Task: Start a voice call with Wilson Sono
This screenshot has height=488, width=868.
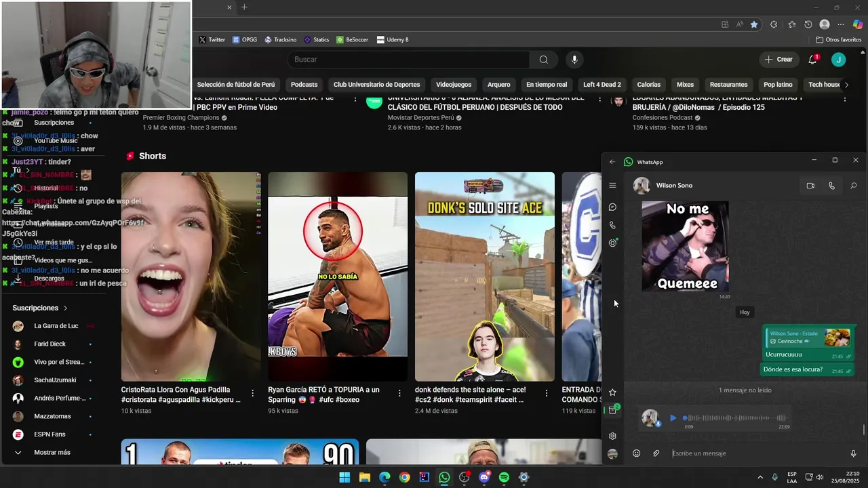Action: click(x=832, y=186)
